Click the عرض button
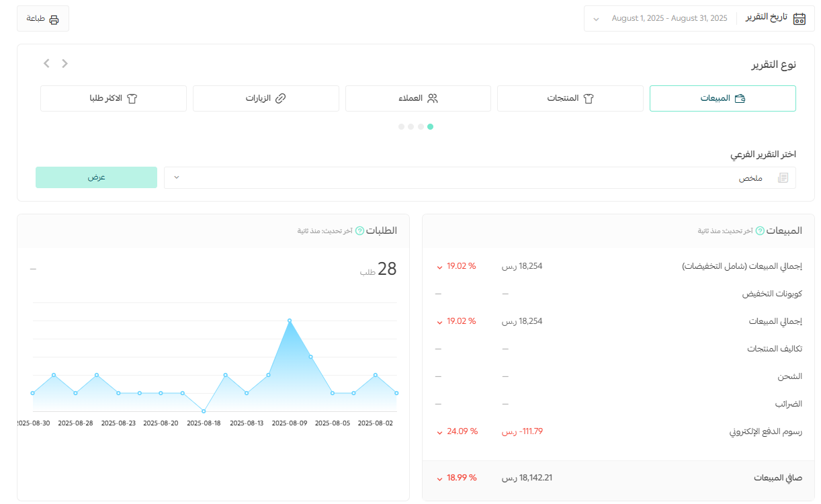This screenshot has width=821, height=504. point(96,177)
